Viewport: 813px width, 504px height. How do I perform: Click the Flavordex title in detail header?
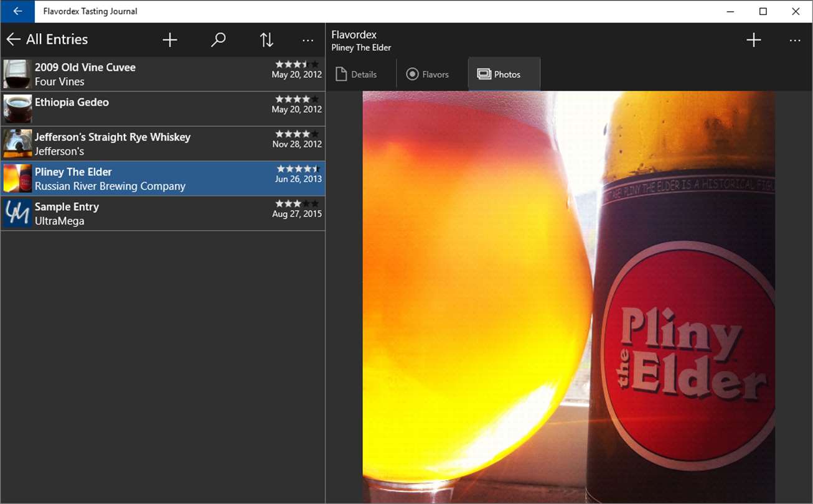click(x=354, y=35)
